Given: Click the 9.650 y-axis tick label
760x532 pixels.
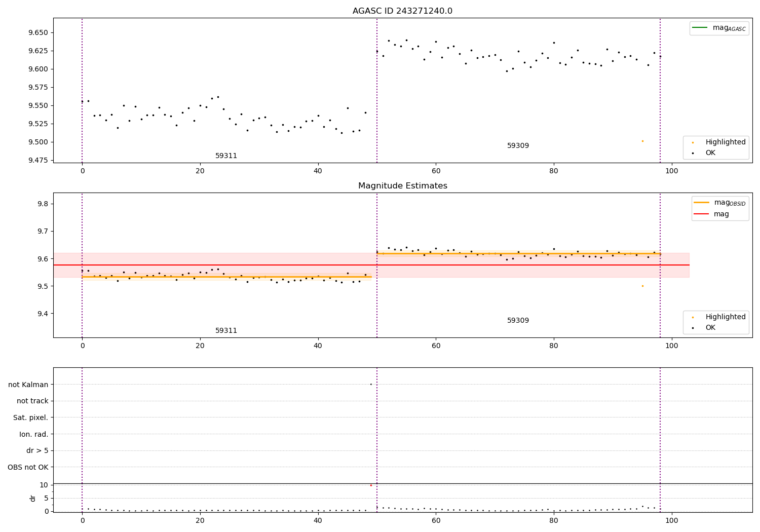Looking at the screenshot, I should click(38, 32).
